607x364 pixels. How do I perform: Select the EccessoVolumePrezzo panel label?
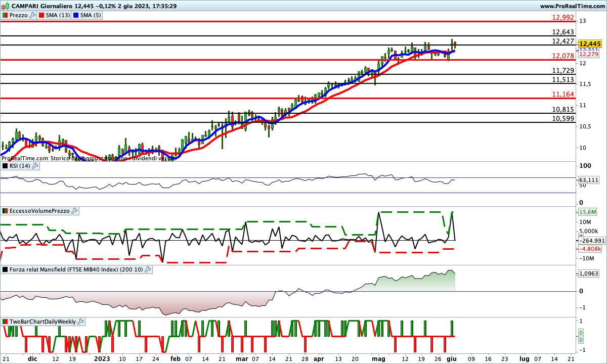point(40,211)
